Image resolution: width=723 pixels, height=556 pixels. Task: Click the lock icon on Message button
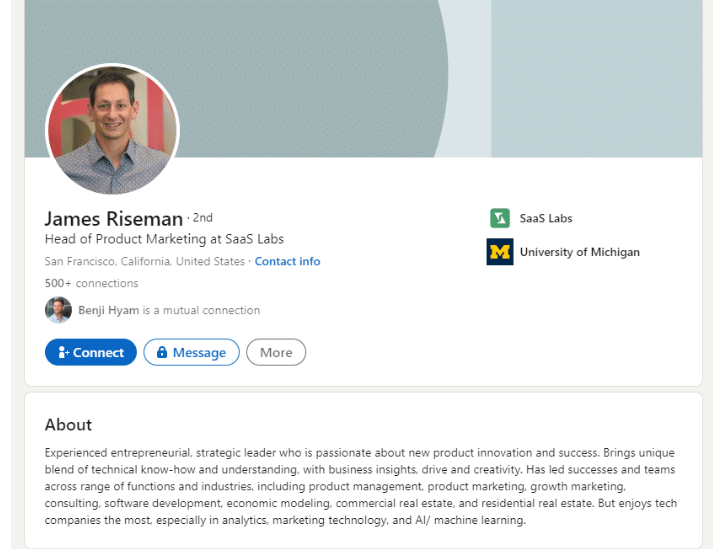coord(162,352)
